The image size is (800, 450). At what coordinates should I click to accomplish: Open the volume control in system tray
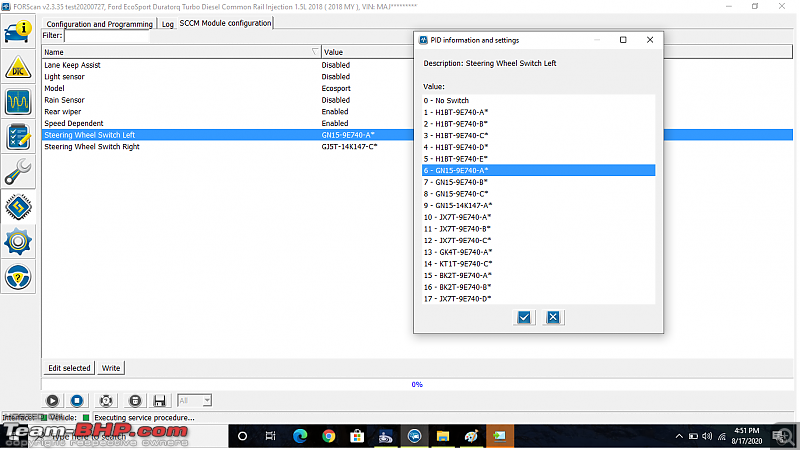click(x=707, y=436)
